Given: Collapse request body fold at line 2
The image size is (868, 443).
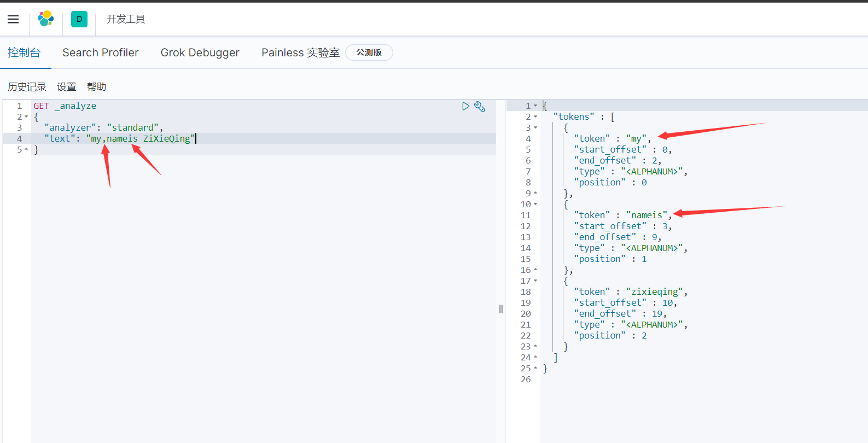Looking at the screenshot, I should pos(26,117).
